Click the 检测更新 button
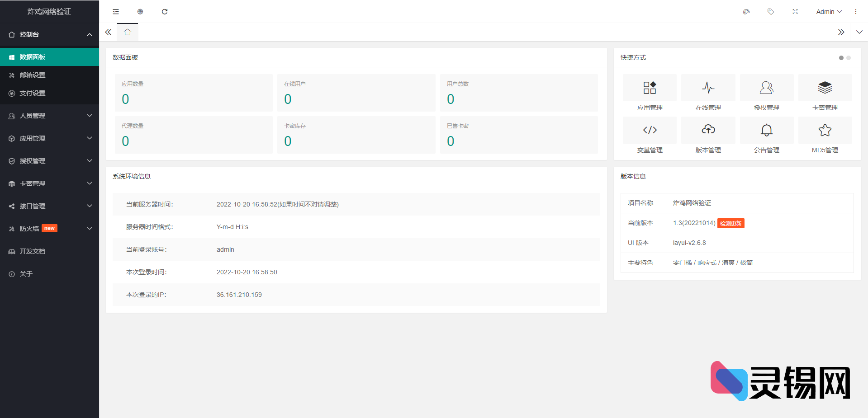The height and width of the screenshot is (418, 868). [730, 223]
